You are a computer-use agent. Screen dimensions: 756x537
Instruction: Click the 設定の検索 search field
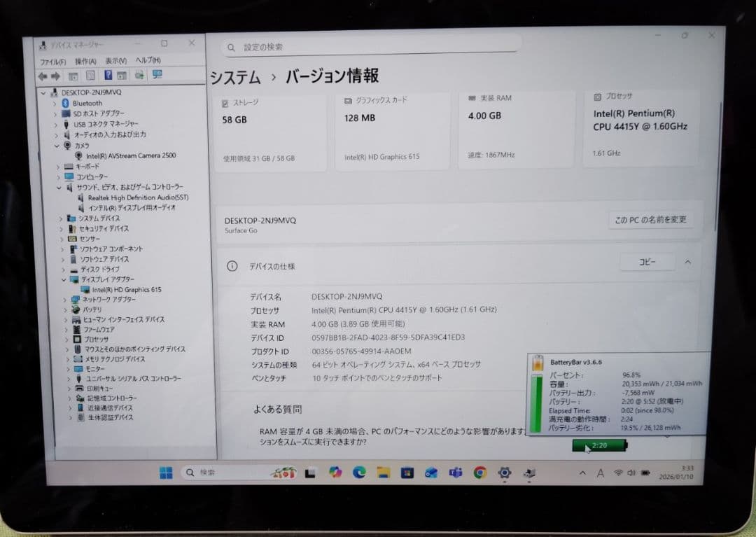point(371,47)
